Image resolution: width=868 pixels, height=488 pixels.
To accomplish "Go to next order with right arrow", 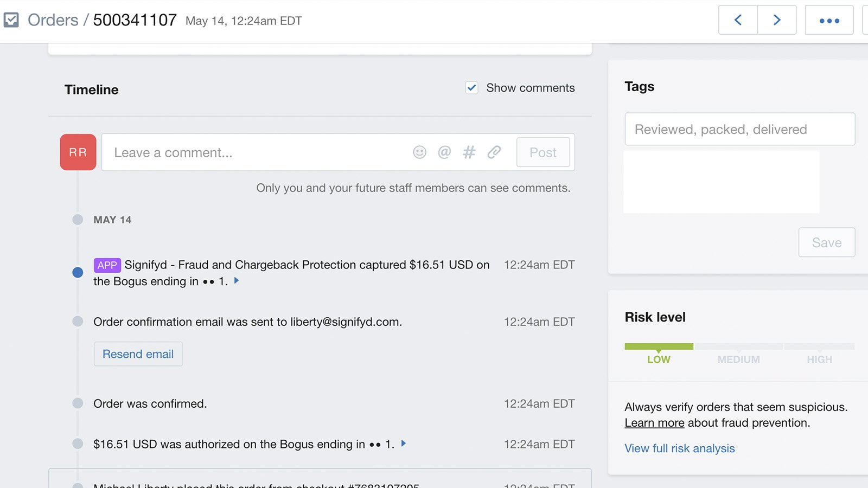I will click(777, 20).
